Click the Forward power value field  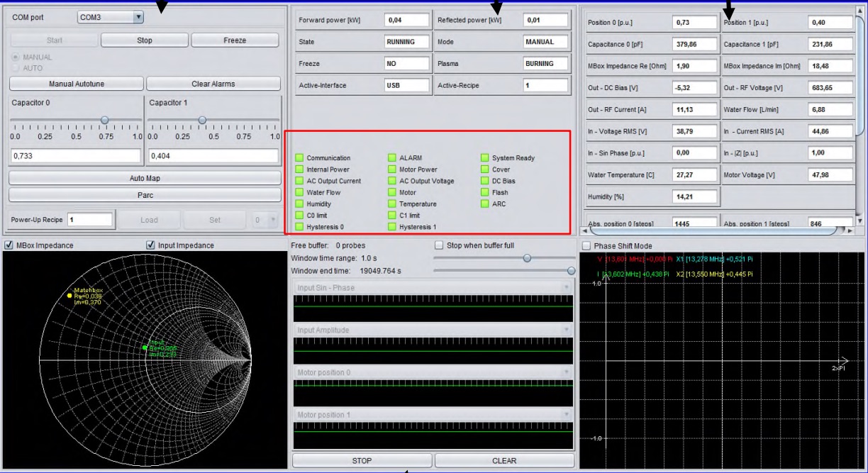point(407,20)
